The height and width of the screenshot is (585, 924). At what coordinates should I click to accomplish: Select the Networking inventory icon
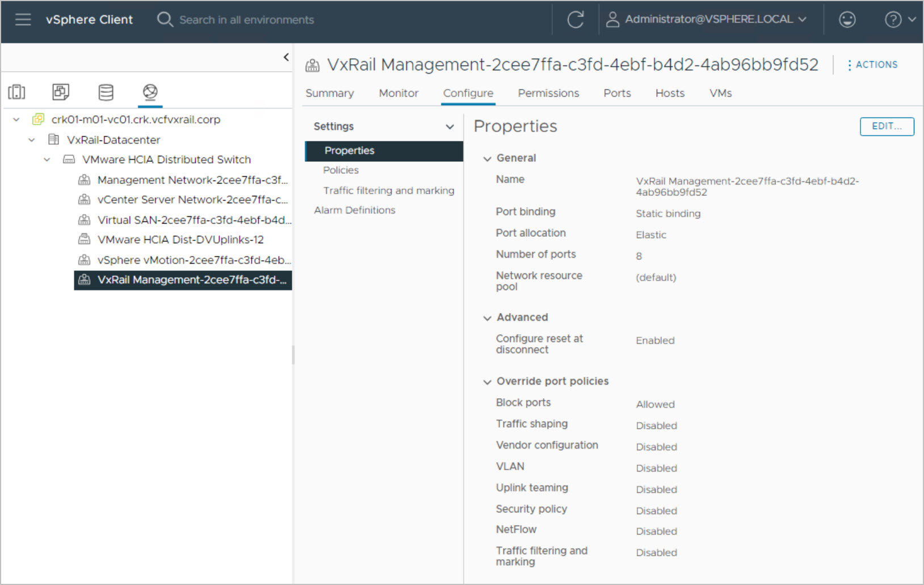click(150, 92)
